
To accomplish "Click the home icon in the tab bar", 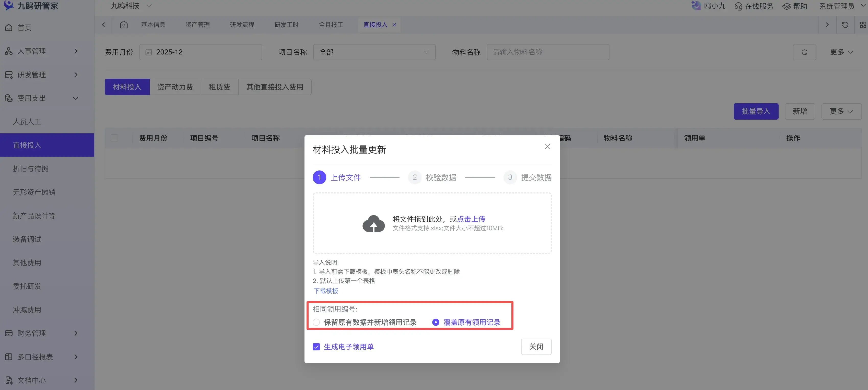I will (124, 24).
